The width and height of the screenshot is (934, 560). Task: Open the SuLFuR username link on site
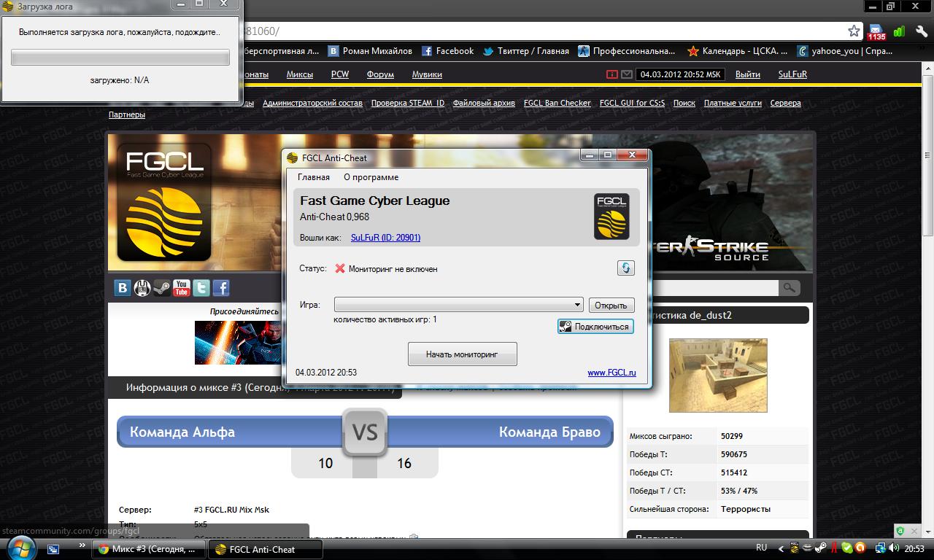tap(792, 74)
